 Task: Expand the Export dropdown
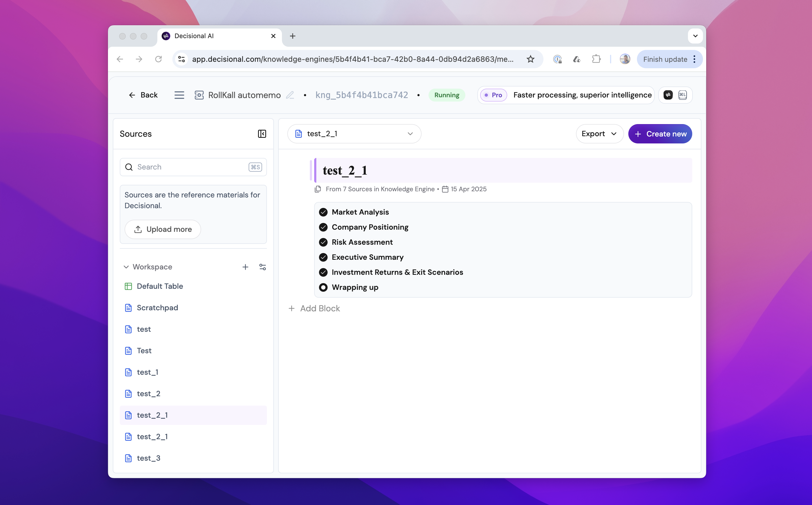tap(599, 134)
